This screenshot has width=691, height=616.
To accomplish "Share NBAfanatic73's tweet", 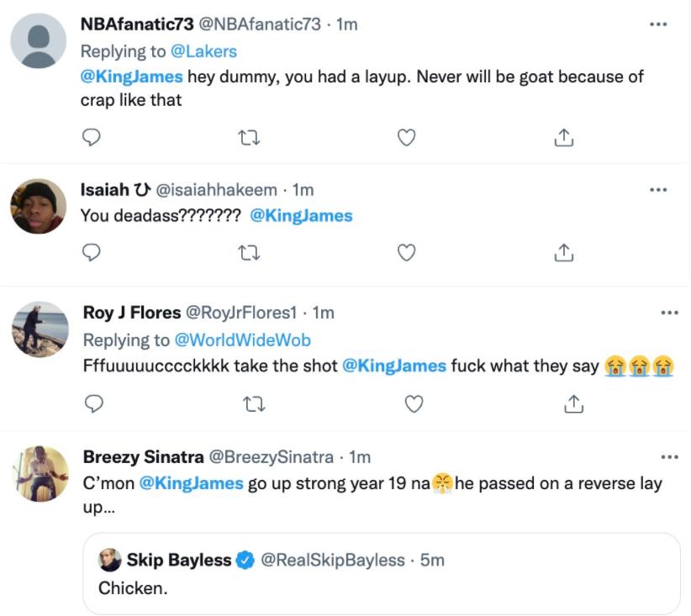I will (x=564, y=136).
